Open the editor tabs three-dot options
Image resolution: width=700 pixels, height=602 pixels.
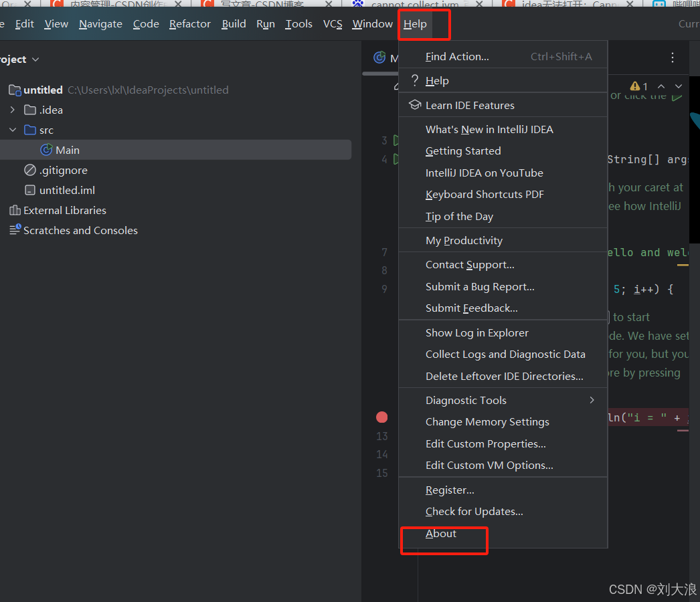click(x=673, y=58)
